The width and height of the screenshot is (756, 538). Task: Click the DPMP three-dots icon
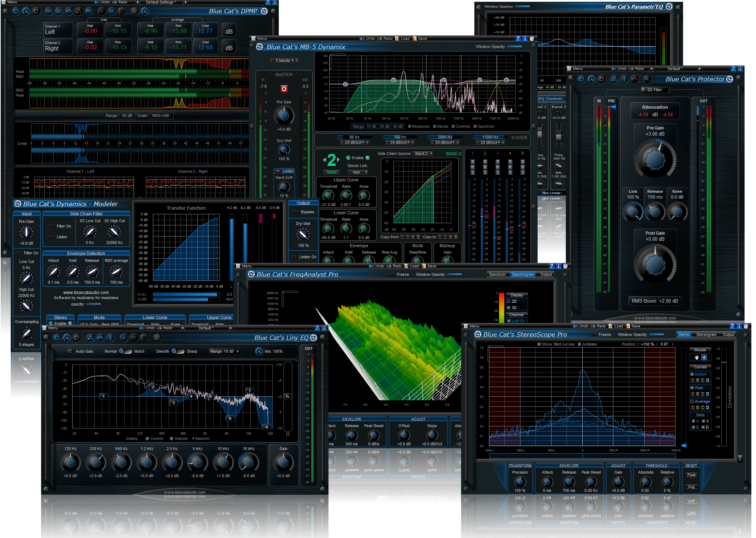(79, 11)
